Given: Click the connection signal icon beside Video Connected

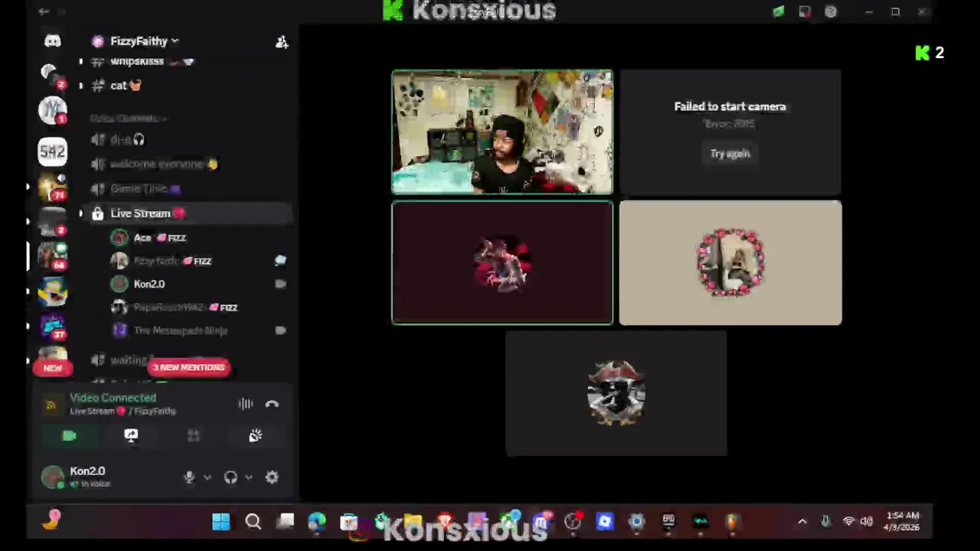Looking at the screenshot, I should (x=51, y=405).
